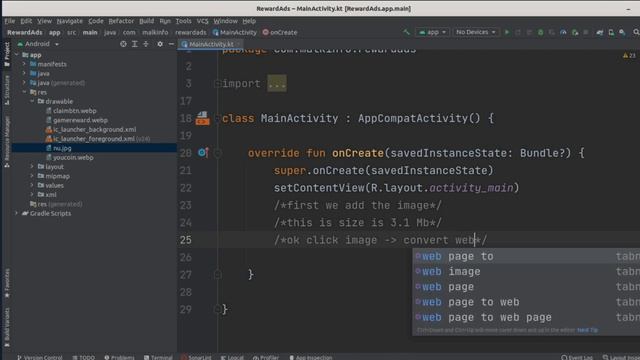Viewport: 640px width, 360px height.
Task: Click the Debug app bug icon
Action: (540, 32)
